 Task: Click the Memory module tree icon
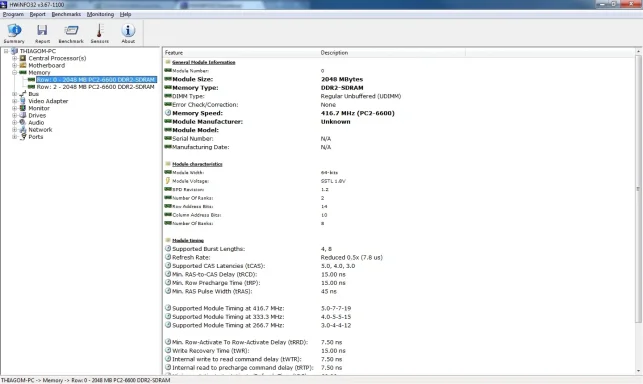point(23,72)
